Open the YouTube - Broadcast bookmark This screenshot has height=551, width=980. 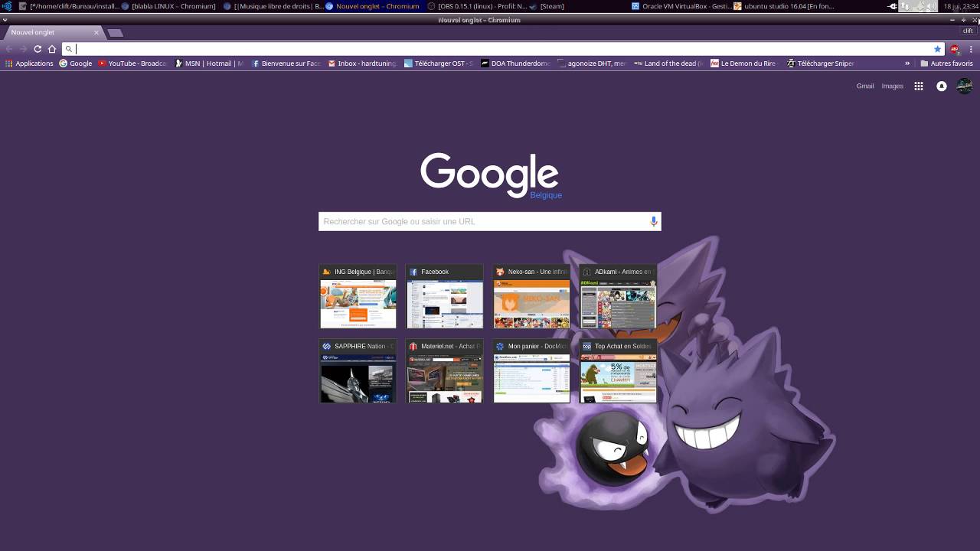[132, 64]
